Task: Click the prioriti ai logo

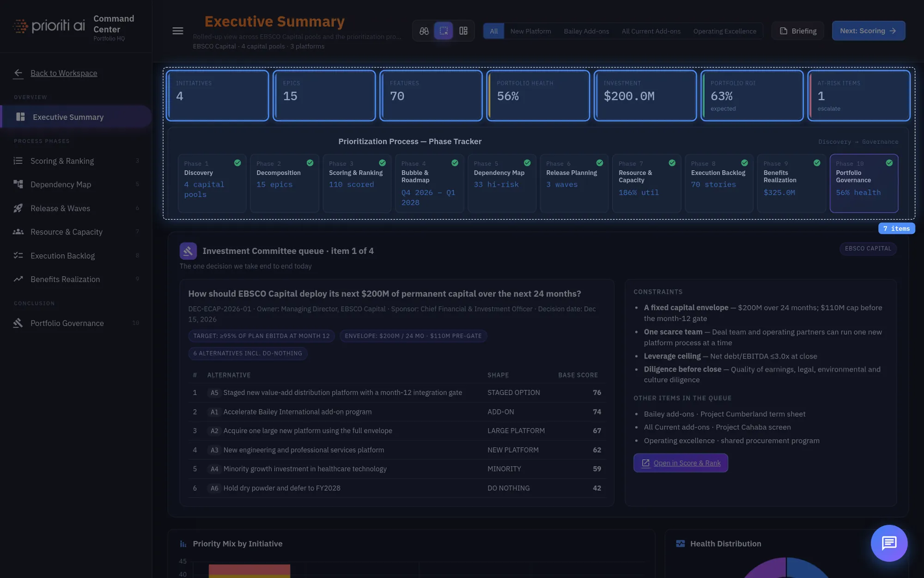Action: pos(49,26)
